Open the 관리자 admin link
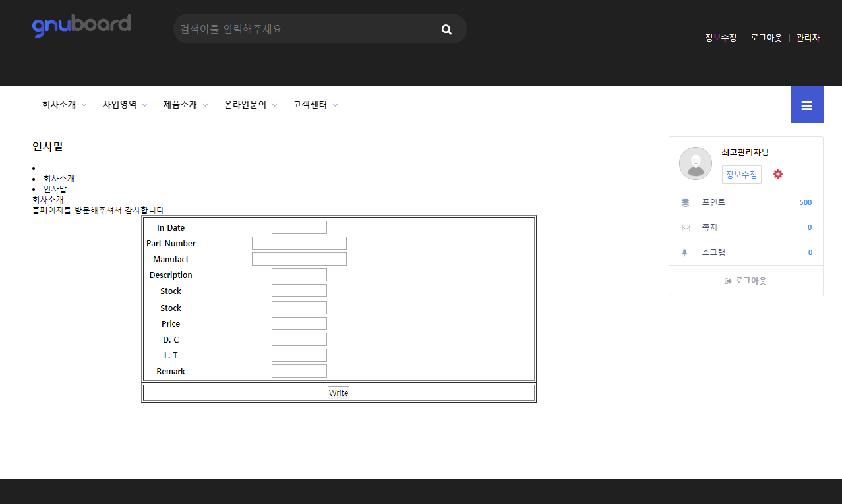 pyautogui.click(x=808, y=38)
